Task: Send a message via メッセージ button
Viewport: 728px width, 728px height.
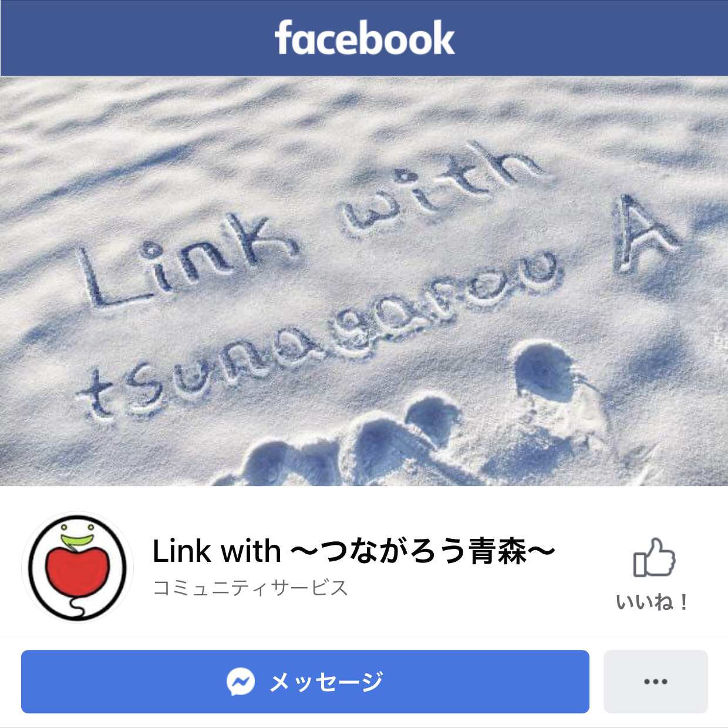Action: 305,682
